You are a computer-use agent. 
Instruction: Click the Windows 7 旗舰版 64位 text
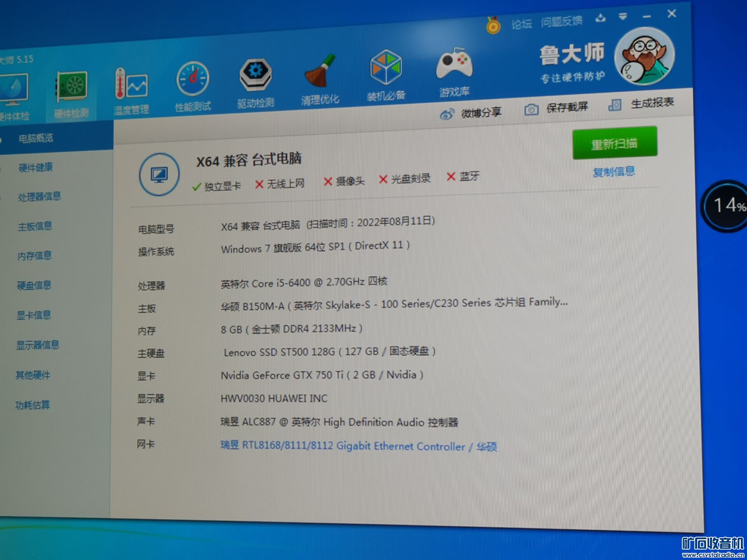click(315, 247)
